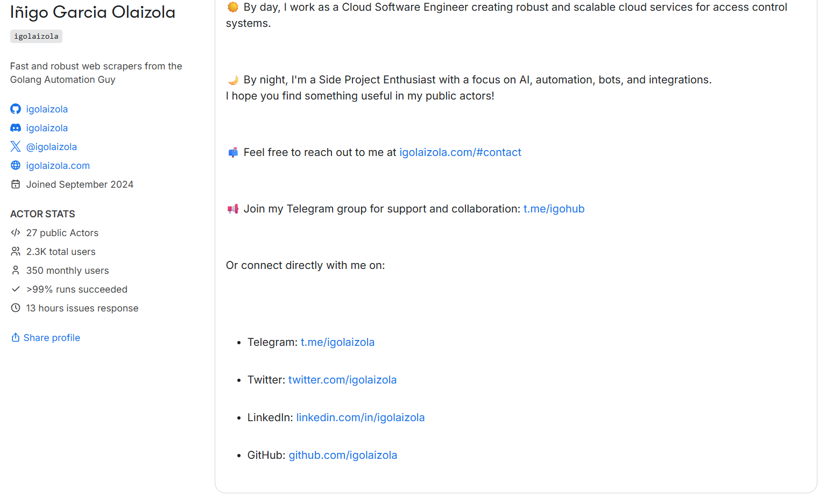Open the t.me/igohub Telegram group link
The image size is (833, 504).
tap(554, 209)
